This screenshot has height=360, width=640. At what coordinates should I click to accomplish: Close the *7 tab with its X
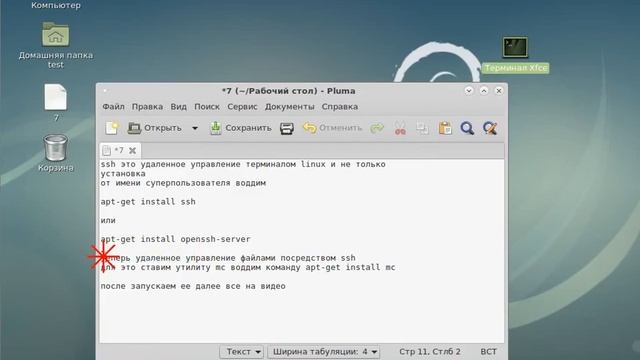132,151
